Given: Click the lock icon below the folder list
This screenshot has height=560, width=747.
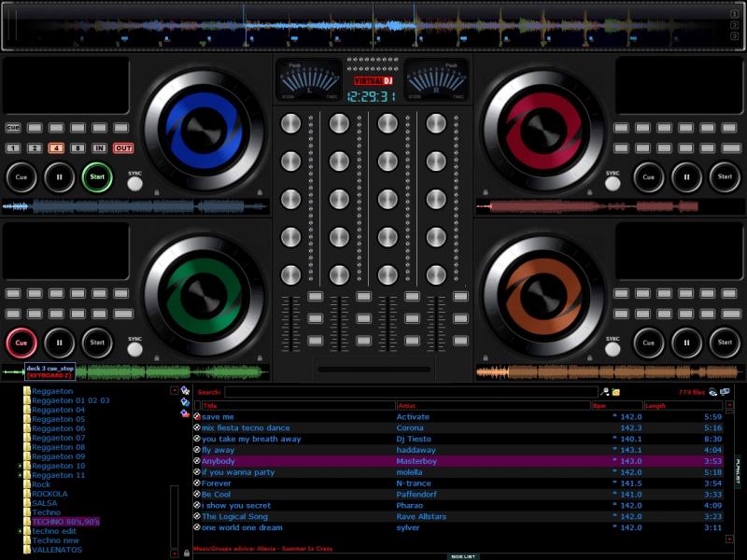Looking at the screenshot, I should click(187, 553).
